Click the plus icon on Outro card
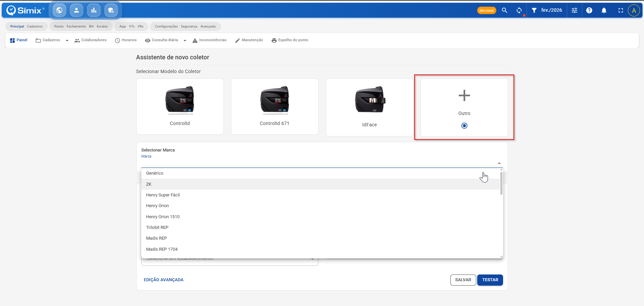This screenshot has width=644, height=306. click(464, 96)
